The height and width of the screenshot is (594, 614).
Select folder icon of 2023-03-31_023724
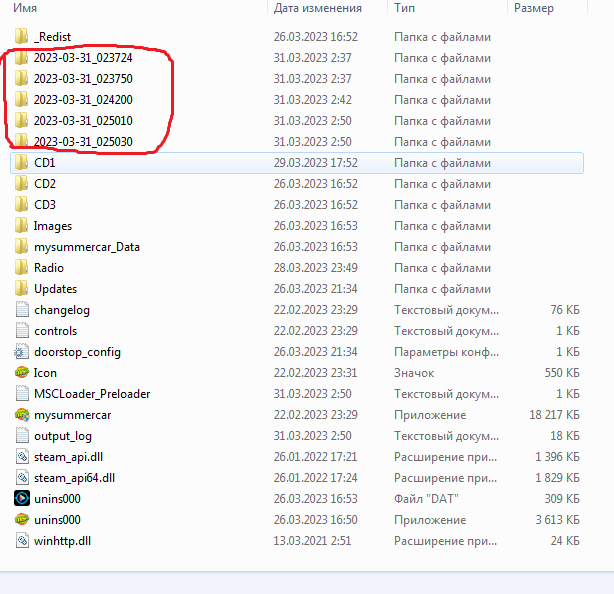[x=22, y=58]
